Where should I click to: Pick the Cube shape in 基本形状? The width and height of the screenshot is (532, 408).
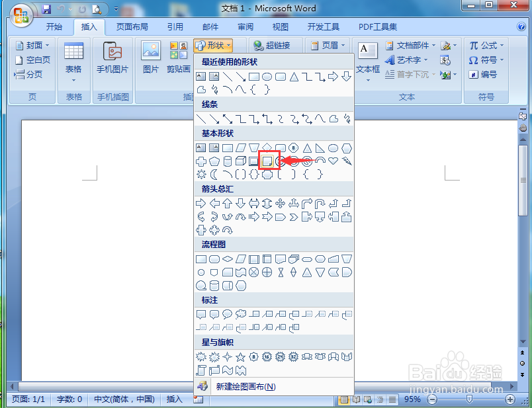[x=241, y=161]
